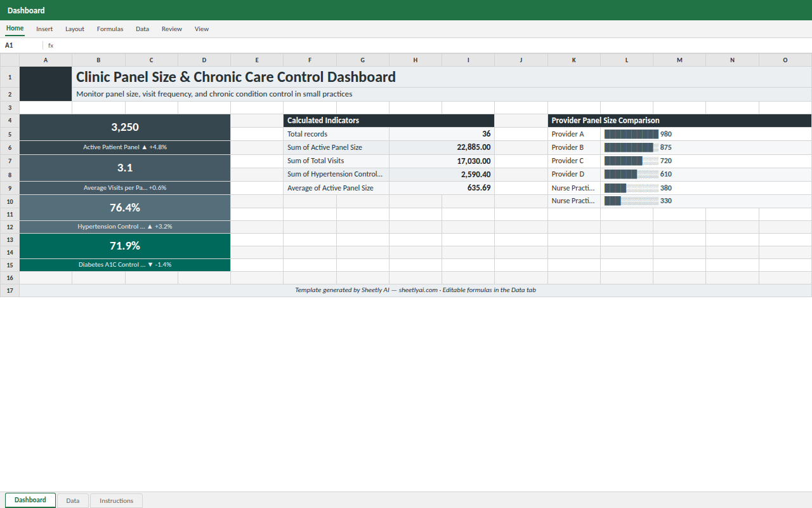Select Average of Active Panel Size label
This screenshot has height=508, width=812.
click(x=336, y=188)
